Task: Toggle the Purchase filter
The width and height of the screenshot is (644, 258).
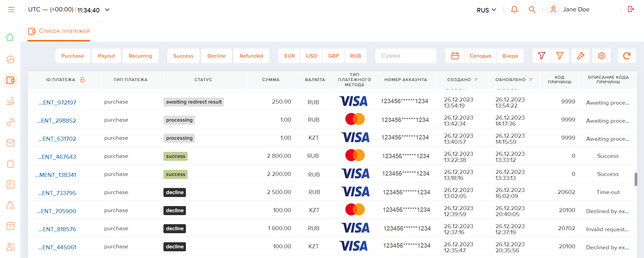Action: (x=72, y=56)
